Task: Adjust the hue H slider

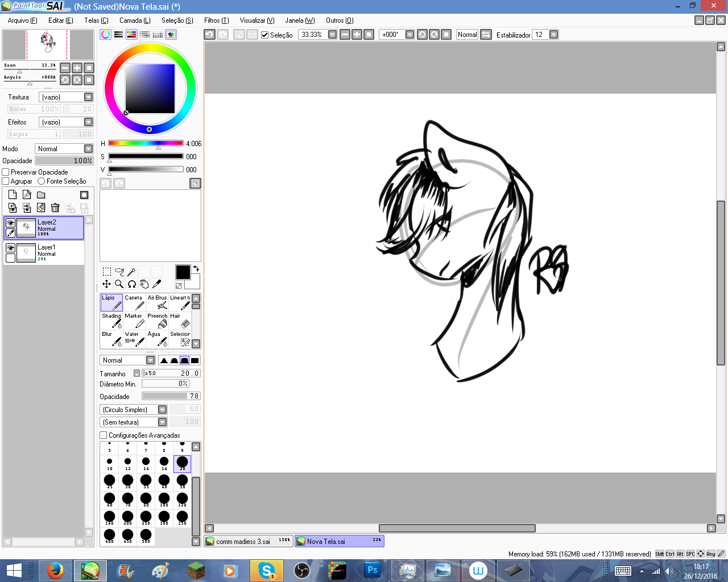Action: pos(146,143)
